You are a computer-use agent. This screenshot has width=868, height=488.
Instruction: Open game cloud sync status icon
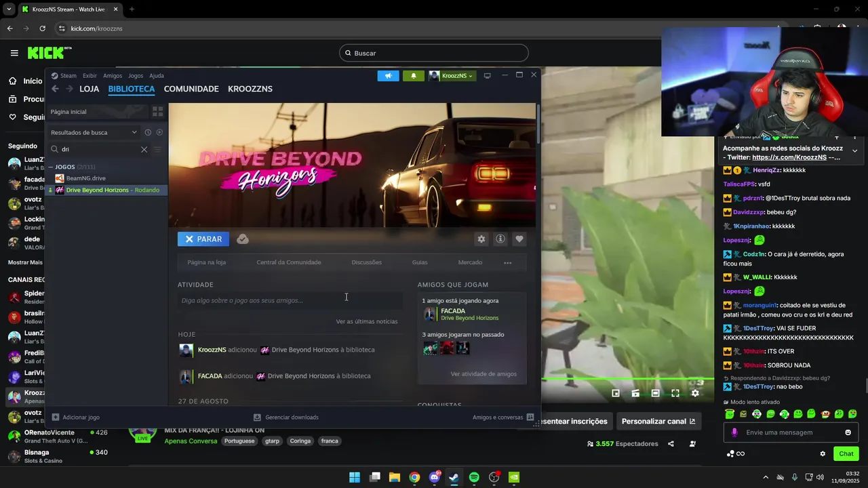click(x=243, y=239)
